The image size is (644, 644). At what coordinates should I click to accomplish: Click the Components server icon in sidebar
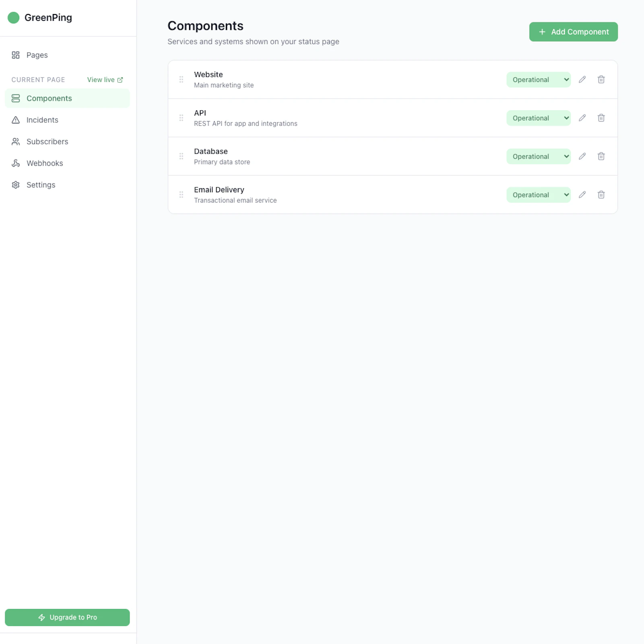(x=16, y=98)
